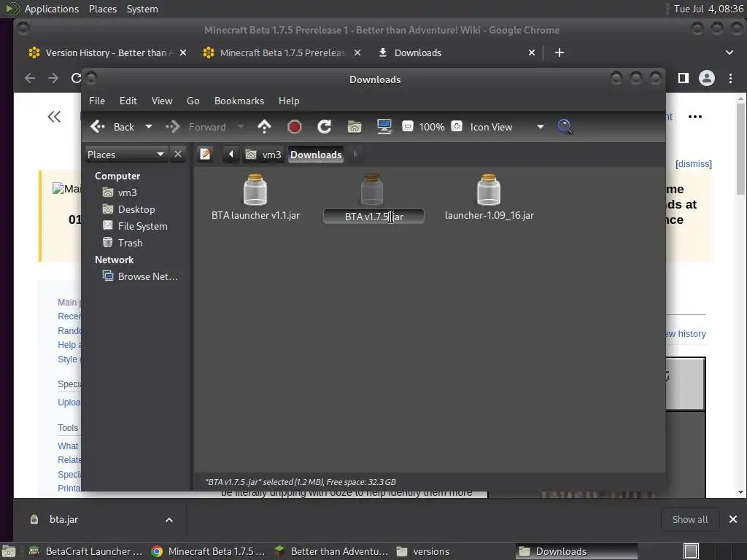
Task: Open a new Chrome tab
Action: pyautogui.click(x=560, y=52)
